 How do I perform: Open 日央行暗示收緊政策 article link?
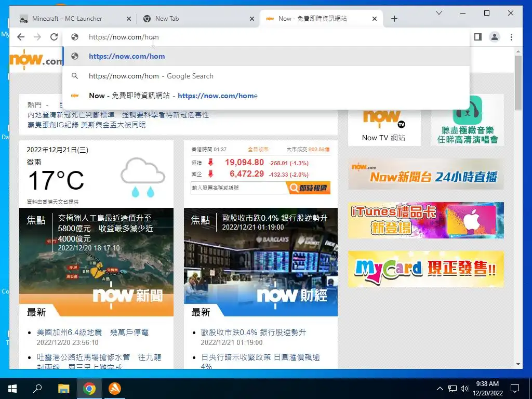(260, 362)
